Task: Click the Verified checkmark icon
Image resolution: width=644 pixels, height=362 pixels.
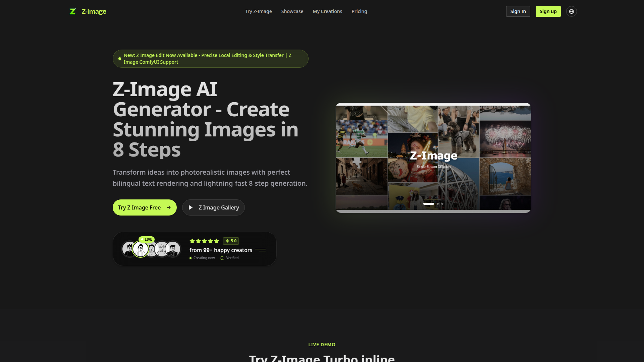Action: click(x=222, y=258)
